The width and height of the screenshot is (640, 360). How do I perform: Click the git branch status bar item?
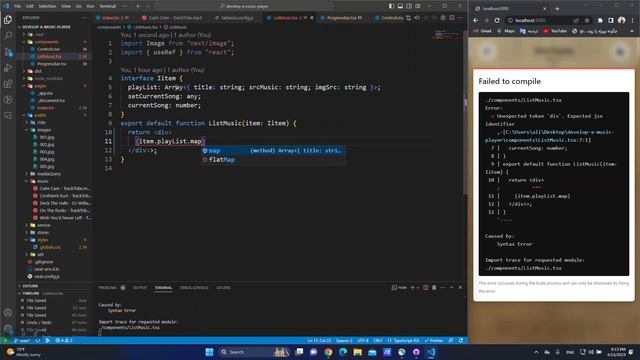22,340
